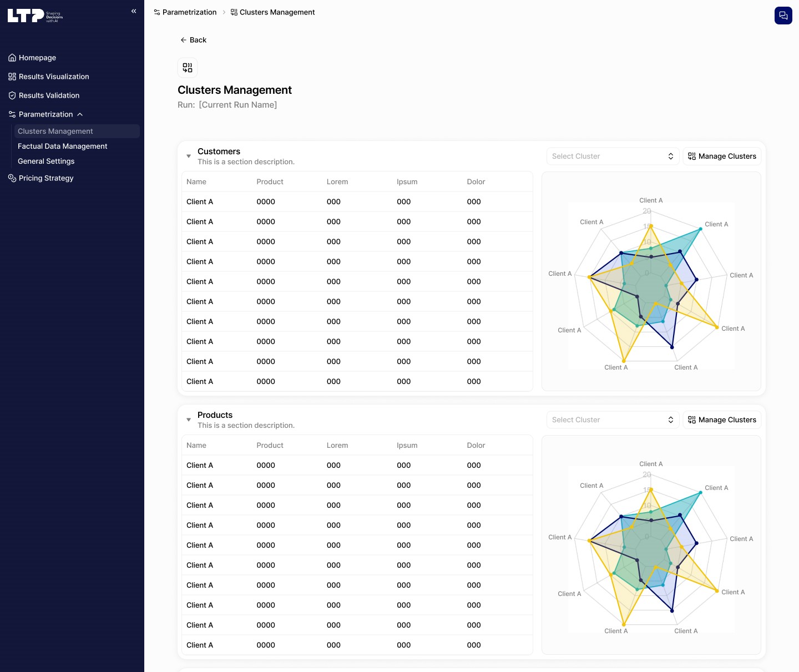Open the Select Cluster dropdown for Customers

[x=612, y=156]
